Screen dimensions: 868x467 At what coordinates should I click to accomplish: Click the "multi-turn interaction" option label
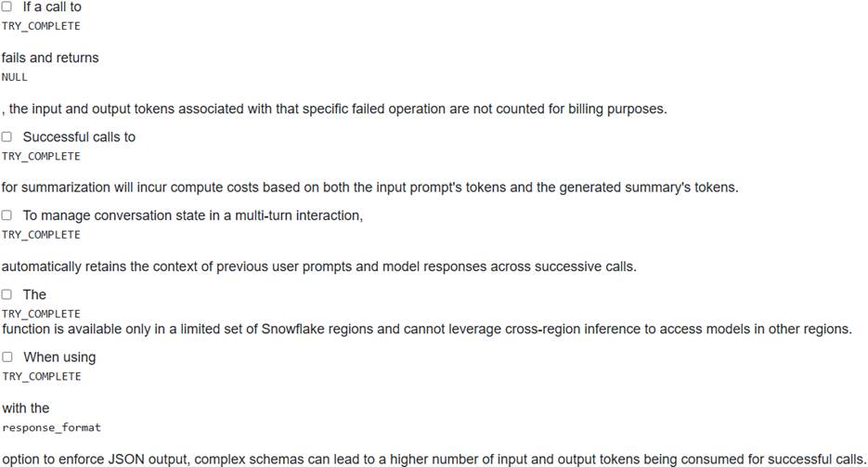tap(192, 215)
